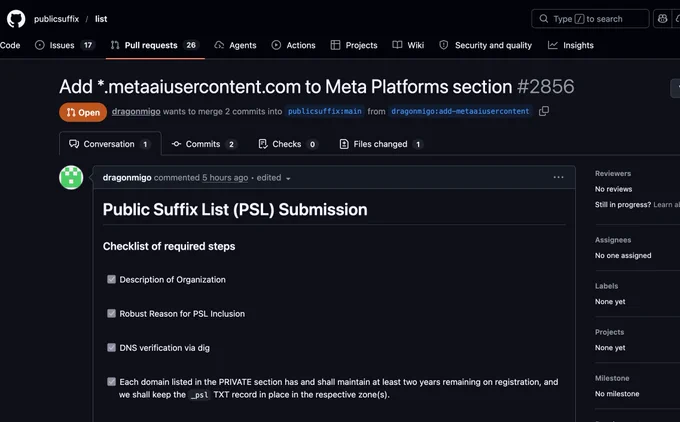Click the _psl inline code text

click(x=200, y=395)
